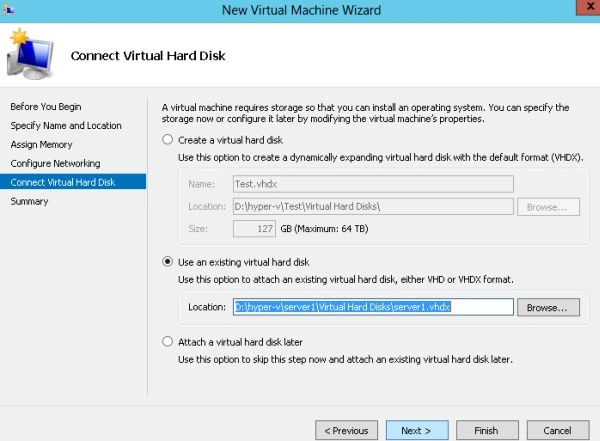Screen dimensions: 600x441
Task: Browse for an existing virtual hard disk
Action: (x=548, y=307)
